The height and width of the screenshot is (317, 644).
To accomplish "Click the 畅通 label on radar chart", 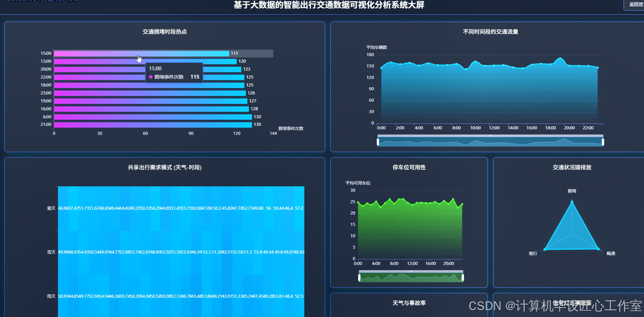I will (x=611, y=254).
